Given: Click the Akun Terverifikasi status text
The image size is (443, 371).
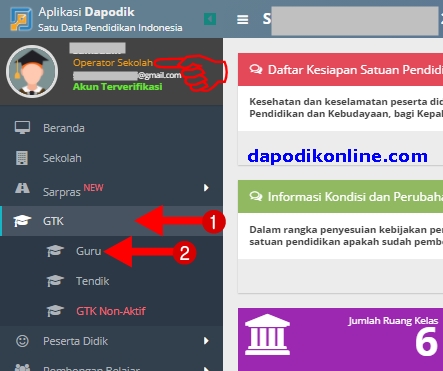Looking at the screenshot, I should [118, 87].
